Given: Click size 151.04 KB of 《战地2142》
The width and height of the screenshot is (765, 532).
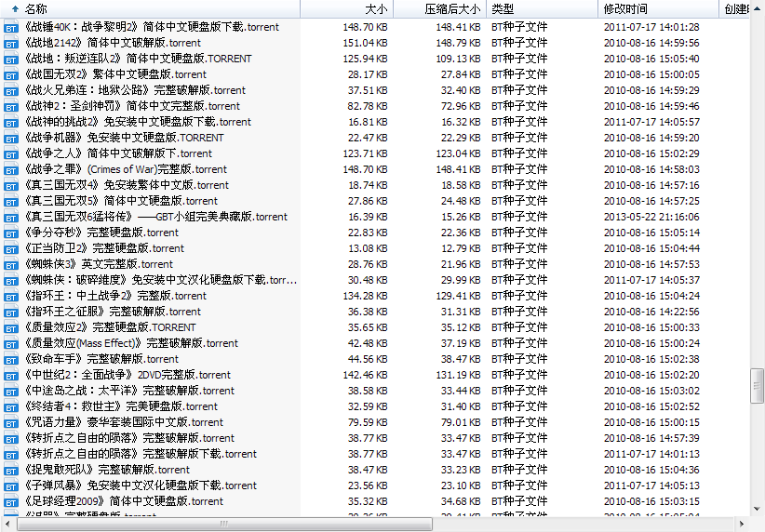Looking at the screenshot, I should tap(365, 43).
